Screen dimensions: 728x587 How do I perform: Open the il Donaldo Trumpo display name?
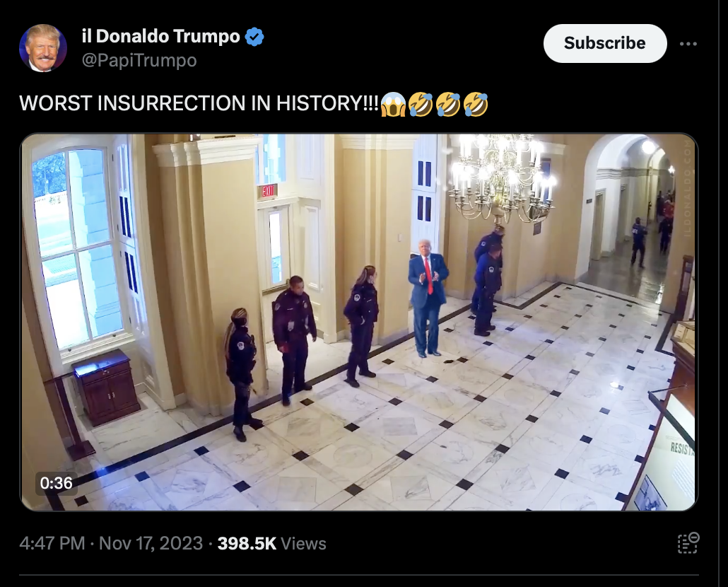[160, 36]
